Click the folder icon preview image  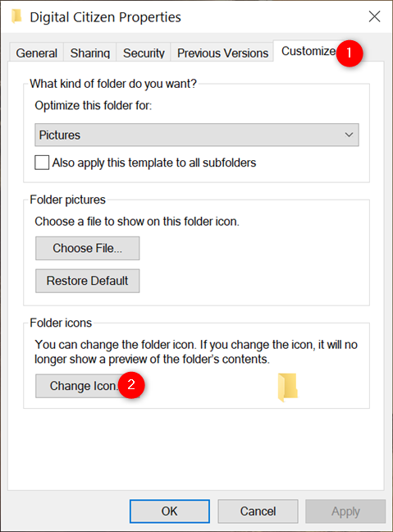[x=287, y=388]
